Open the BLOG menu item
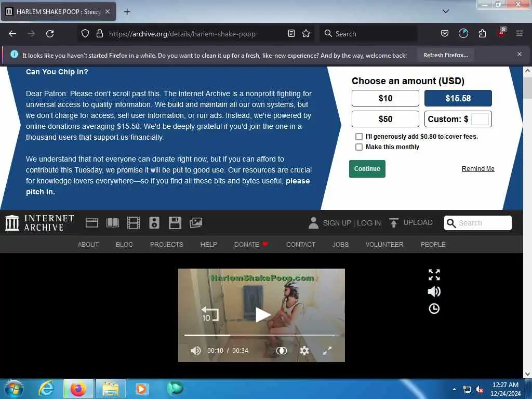 point(124,244)
